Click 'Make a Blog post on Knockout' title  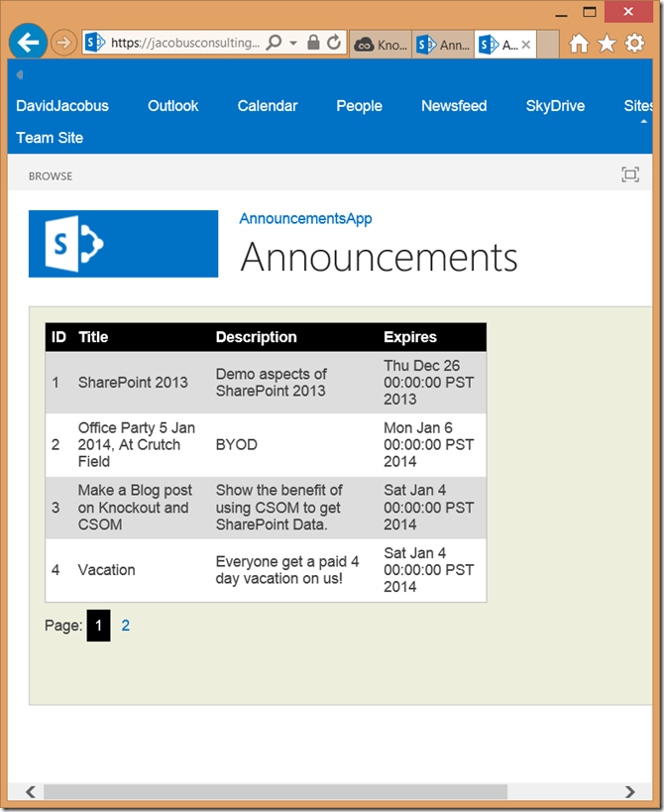click(x=135, y=507)
